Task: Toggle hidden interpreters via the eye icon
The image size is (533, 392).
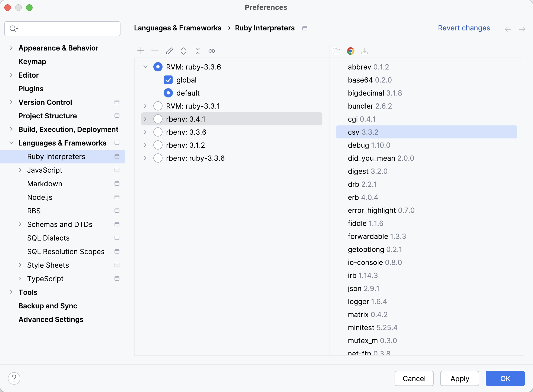Action: 211,51
